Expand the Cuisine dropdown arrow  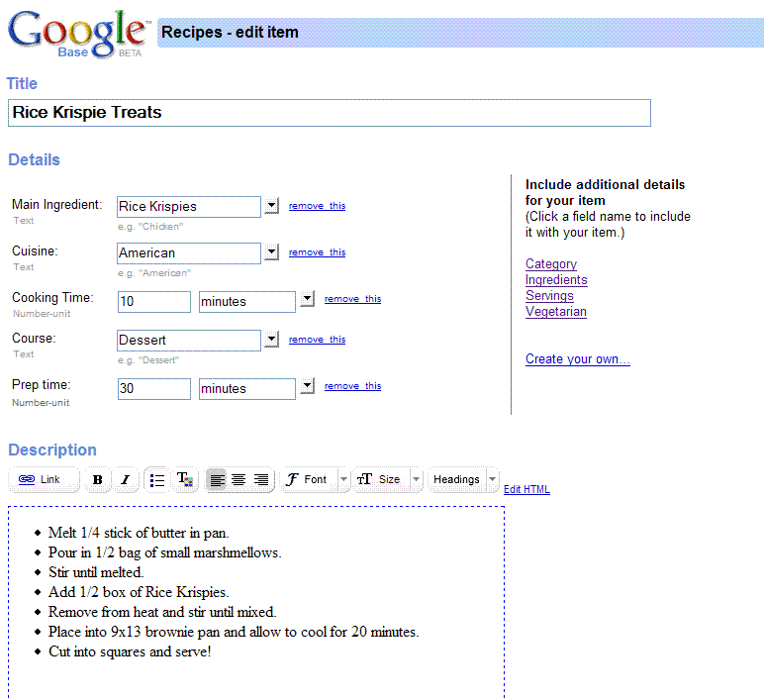coord(272,252)
